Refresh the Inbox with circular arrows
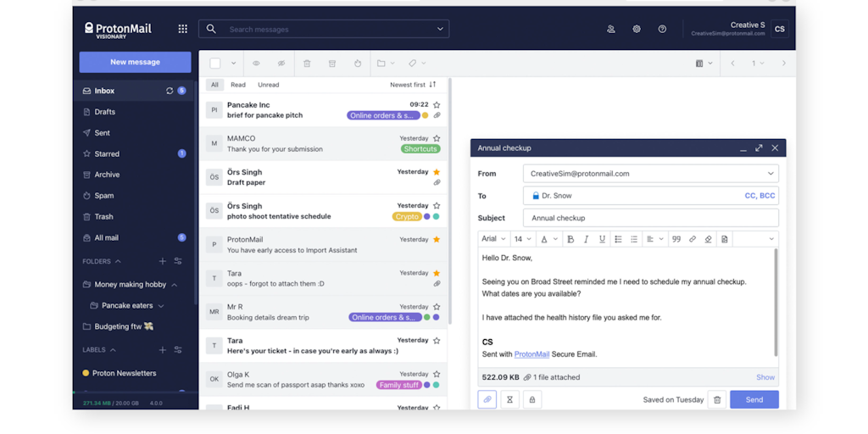Image resolution: width=868 pixels, height=434 pixels. click(x=170, y=91)
